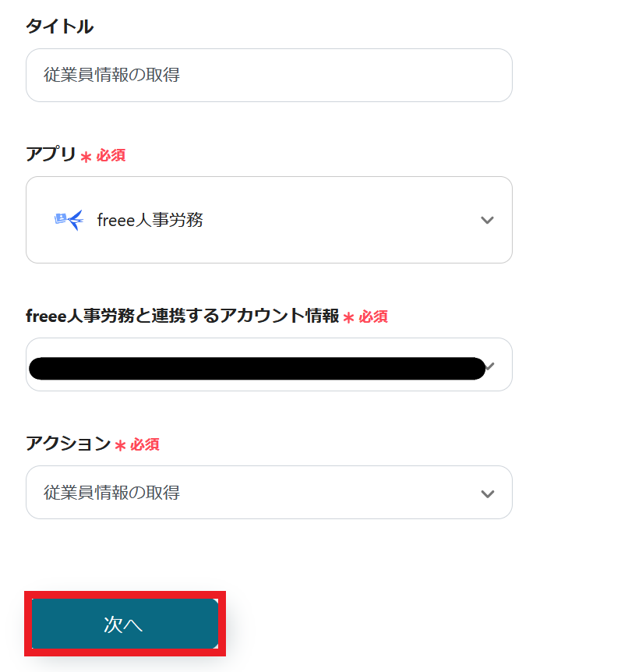628x672 pixels.
Task: Click the freee人事労務と連携するアカウント情報 label
Action: tap(182, 316)
